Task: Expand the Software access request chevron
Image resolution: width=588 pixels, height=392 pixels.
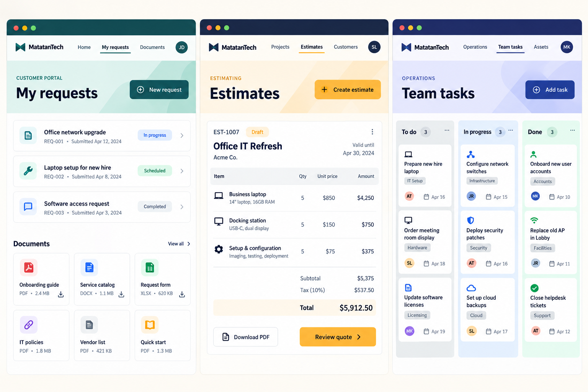Action: coord(182,207)
